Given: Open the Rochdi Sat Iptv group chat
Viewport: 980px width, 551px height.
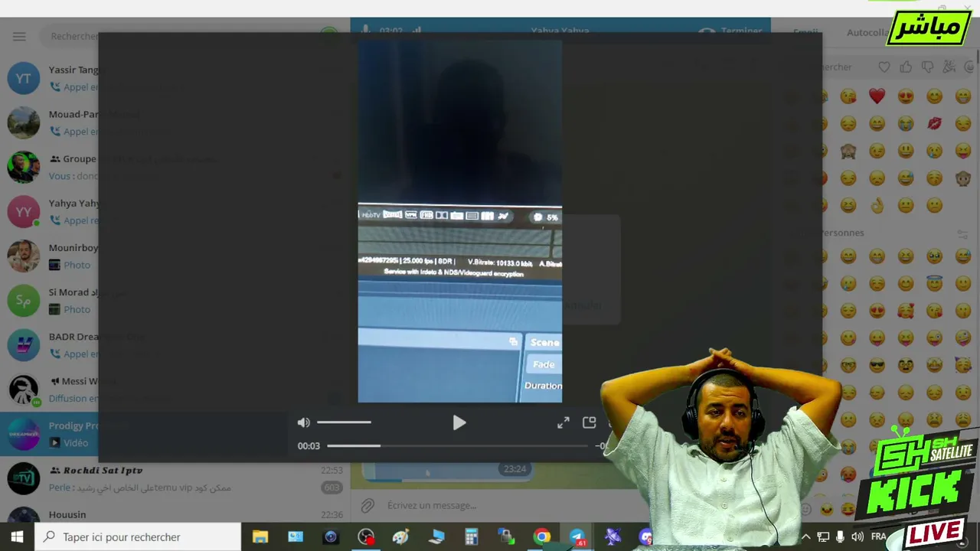Looking at the screenshot, I should pos(175,478).
